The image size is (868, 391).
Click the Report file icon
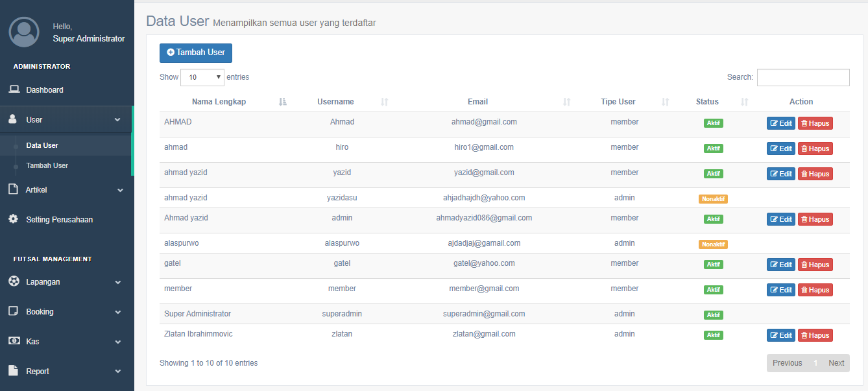[14, 371]
